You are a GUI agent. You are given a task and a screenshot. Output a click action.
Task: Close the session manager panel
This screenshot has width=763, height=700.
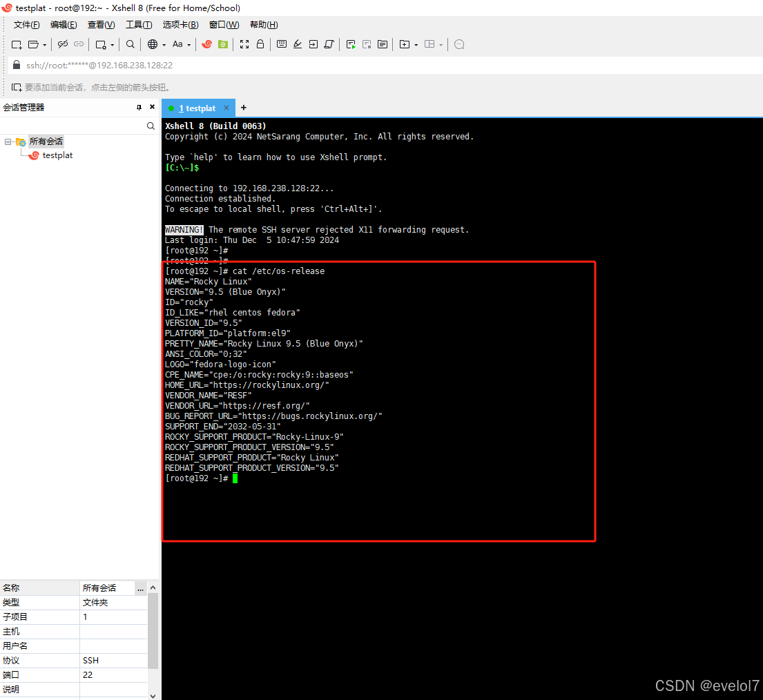153,107
